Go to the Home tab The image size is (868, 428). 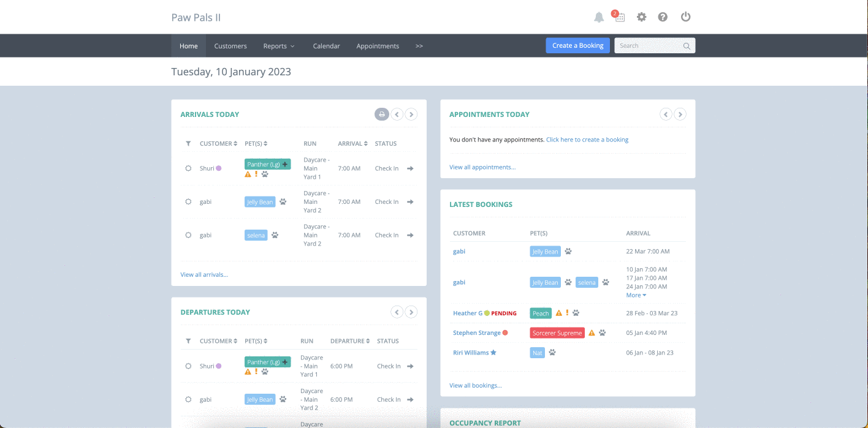click(189, 46)
